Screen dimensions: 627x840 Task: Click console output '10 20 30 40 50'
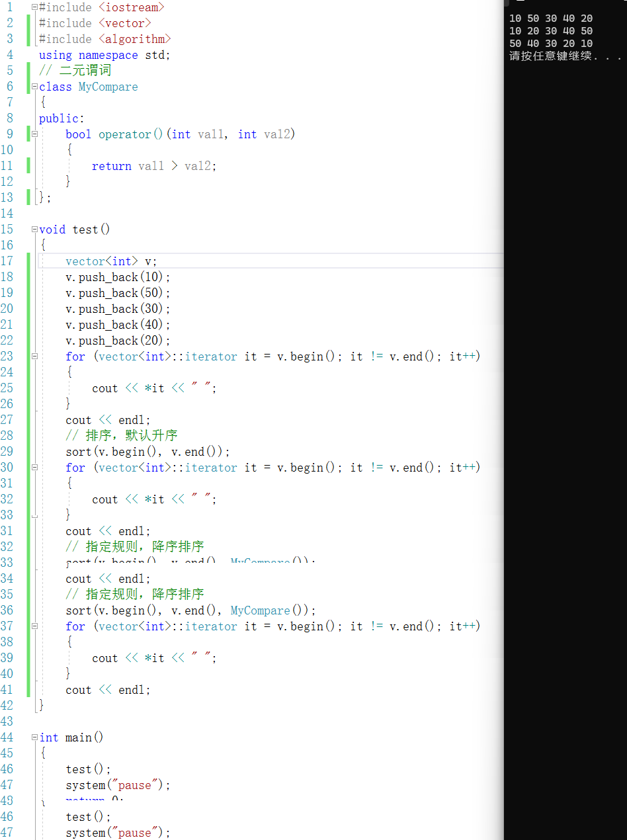(551, 31)
